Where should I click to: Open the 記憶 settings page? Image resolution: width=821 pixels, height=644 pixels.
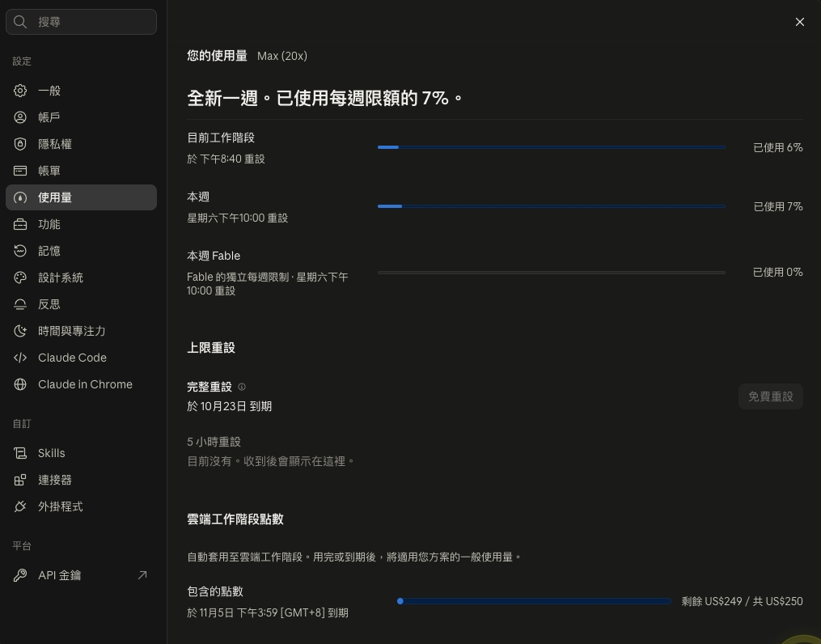click(81, 251)
